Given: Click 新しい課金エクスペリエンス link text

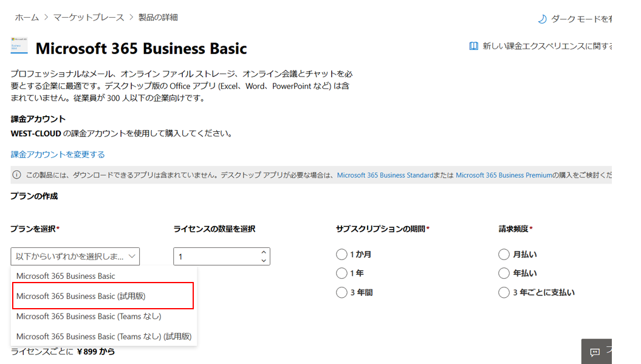Looking at the screenshot, I should click(547, 46).
